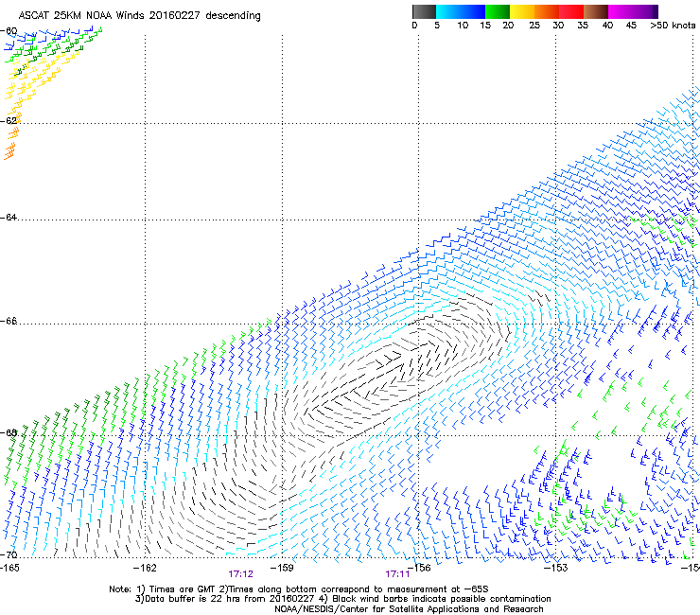Click the note line beginning 'Note: 1) Times are GMT'
This screenshot has height=615, width=700.
299,589
